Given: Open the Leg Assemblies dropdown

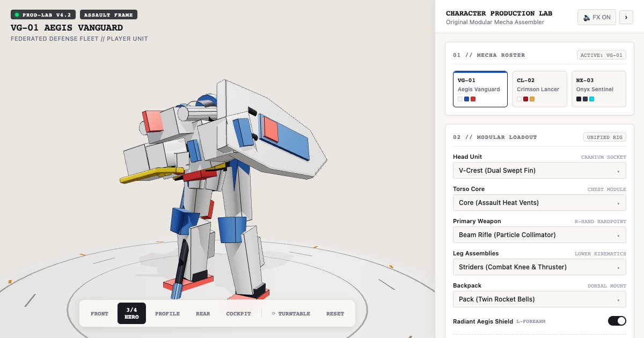Looking at the screenshot, I should pos(539,267).
